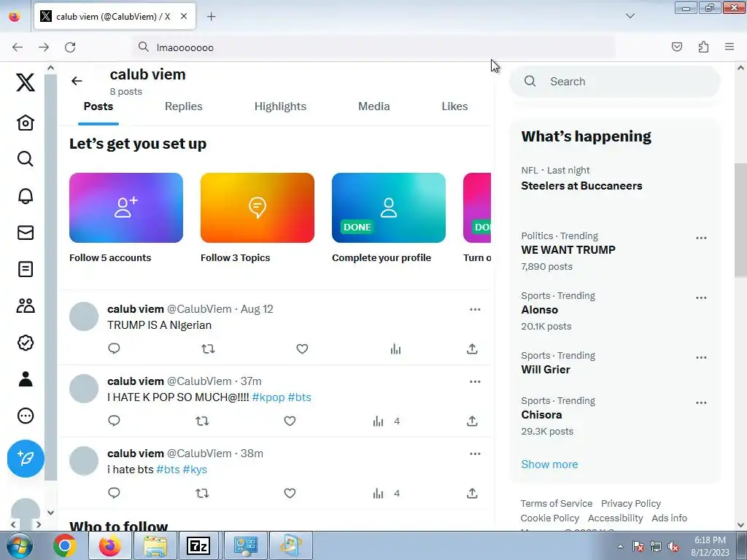Like the TRUMP IS A NIgerian post

(x=302, y=349)
